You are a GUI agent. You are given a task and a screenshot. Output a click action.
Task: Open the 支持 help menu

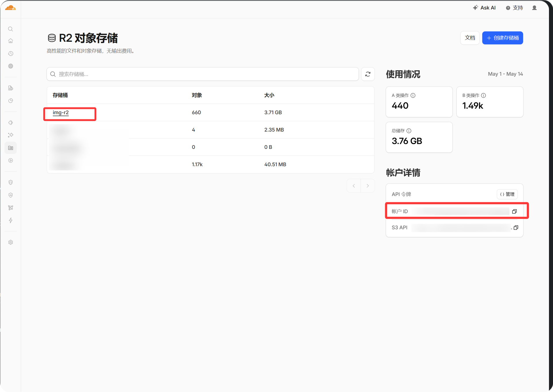[x=515, y=8]
